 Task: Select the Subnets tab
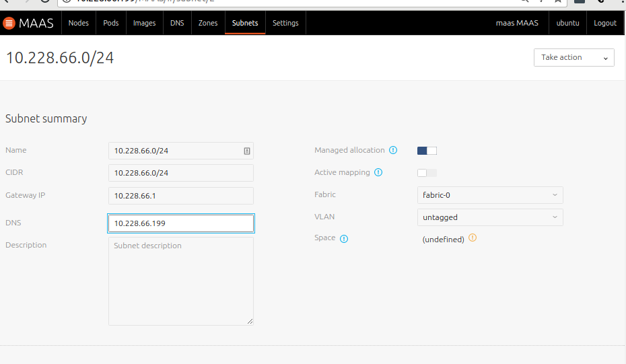[x=245, y=23]
